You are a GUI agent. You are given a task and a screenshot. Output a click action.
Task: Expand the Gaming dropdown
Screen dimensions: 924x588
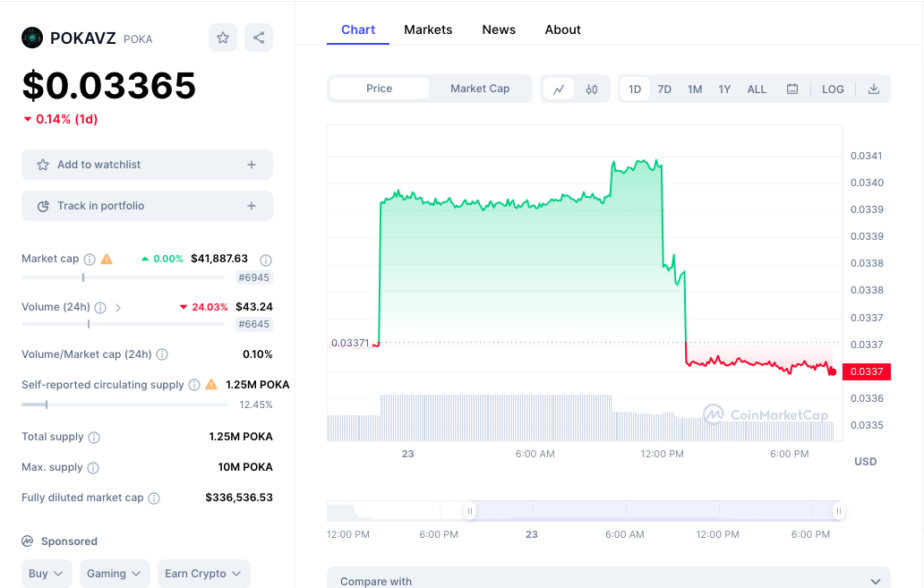(x=115, y=574)
